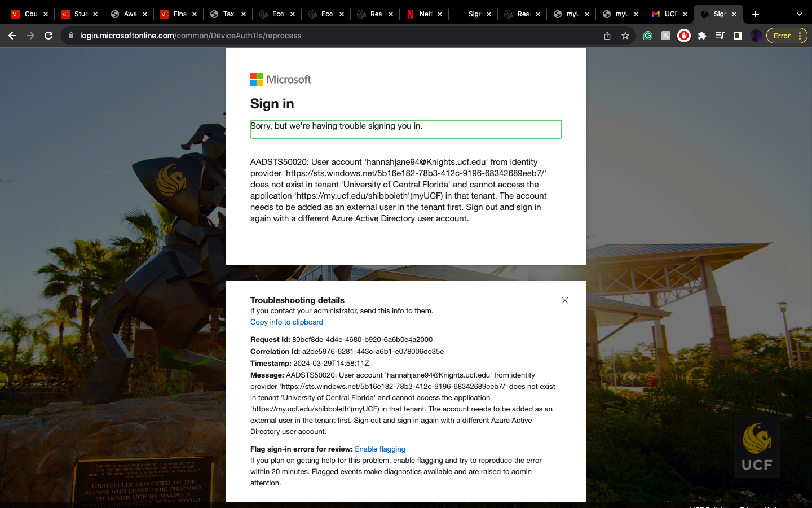Click the Enable flagging link

tap(380, 449)
